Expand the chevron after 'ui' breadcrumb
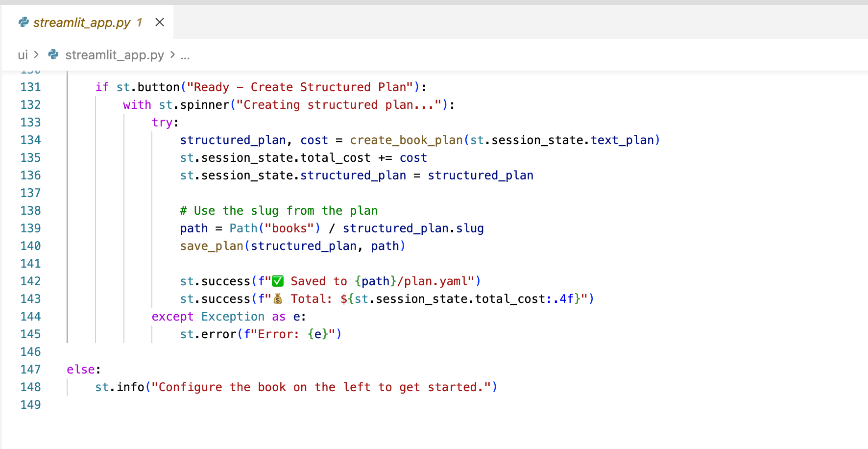868x449 pixels. [36, 54]
